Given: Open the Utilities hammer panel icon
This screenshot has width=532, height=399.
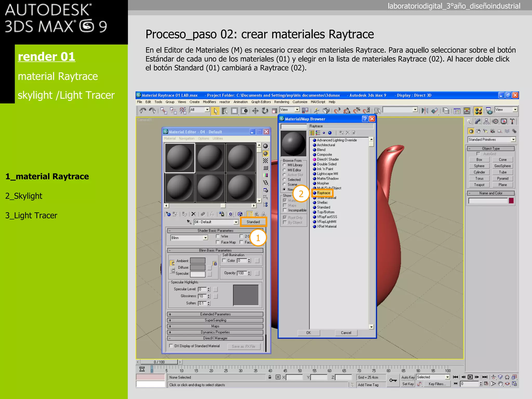Looking at the screenshot, I should 512,121.
